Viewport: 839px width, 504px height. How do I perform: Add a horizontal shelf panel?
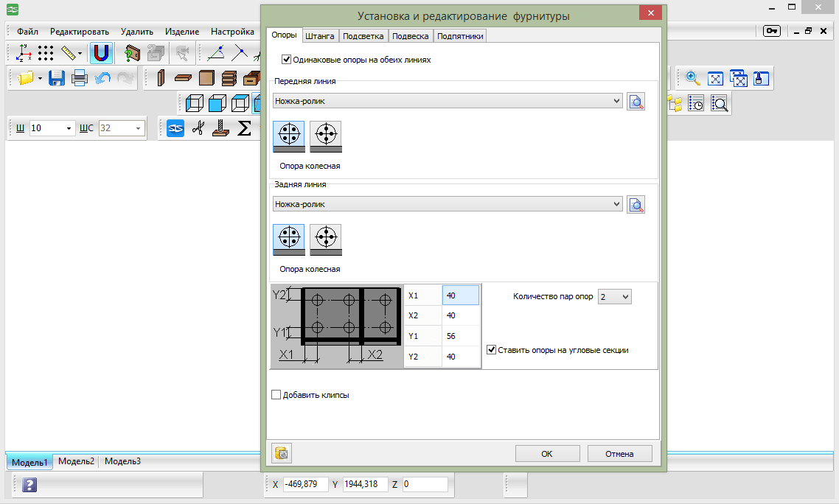coord(183,78)
